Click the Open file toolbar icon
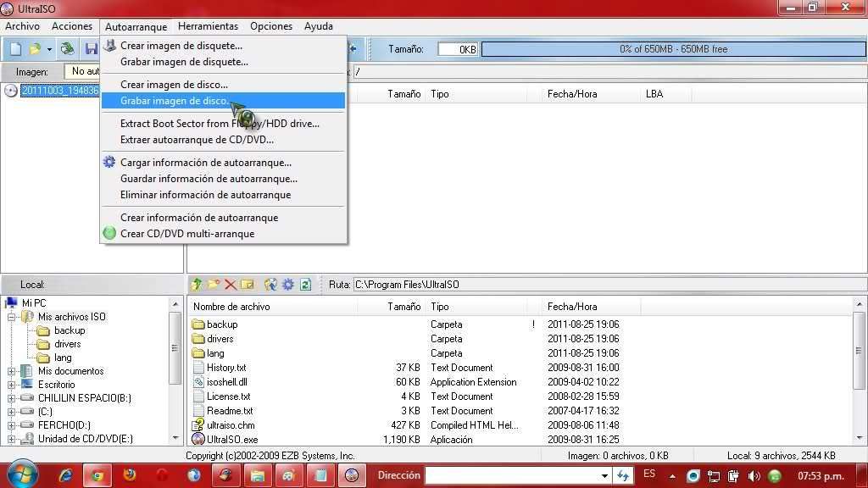This screenshot has height=488, width=868. (x=35, y=49)
